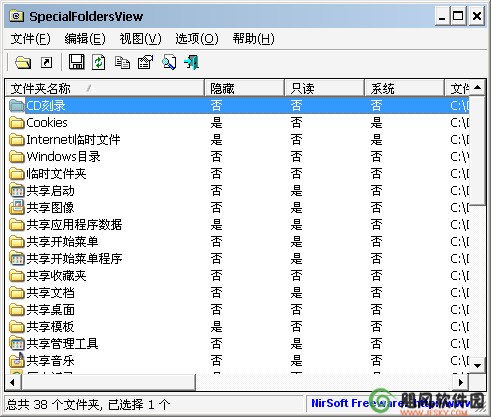491x417 pixels.
Task: Click the 共享启动 folder icon
Action: (x=17, y=191)
